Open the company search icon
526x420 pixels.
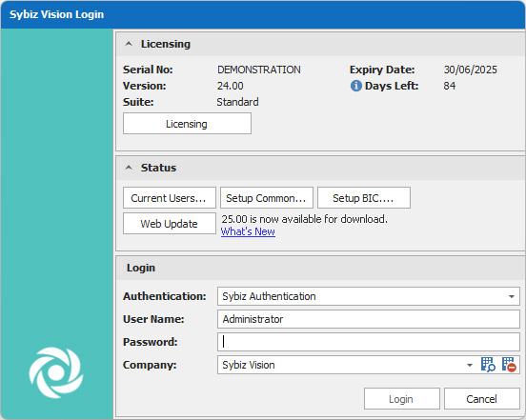[x=488, y=365]
